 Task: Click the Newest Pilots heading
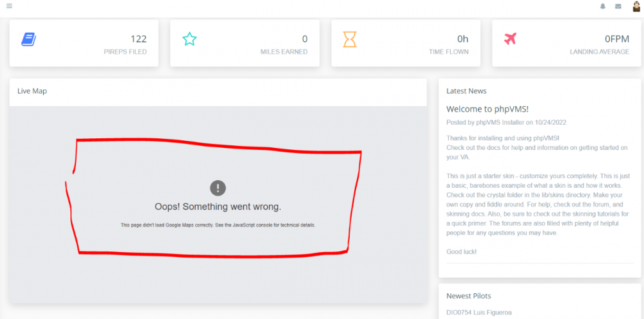(468, 296)
